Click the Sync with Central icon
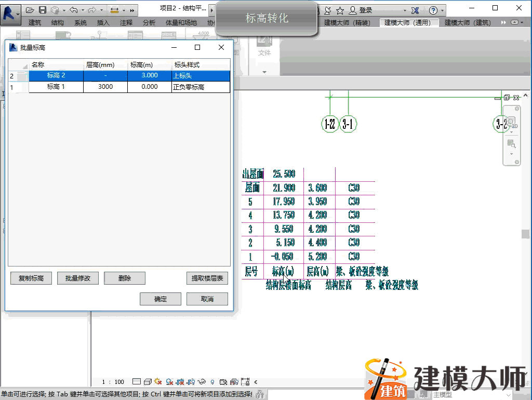 [55, 10]
